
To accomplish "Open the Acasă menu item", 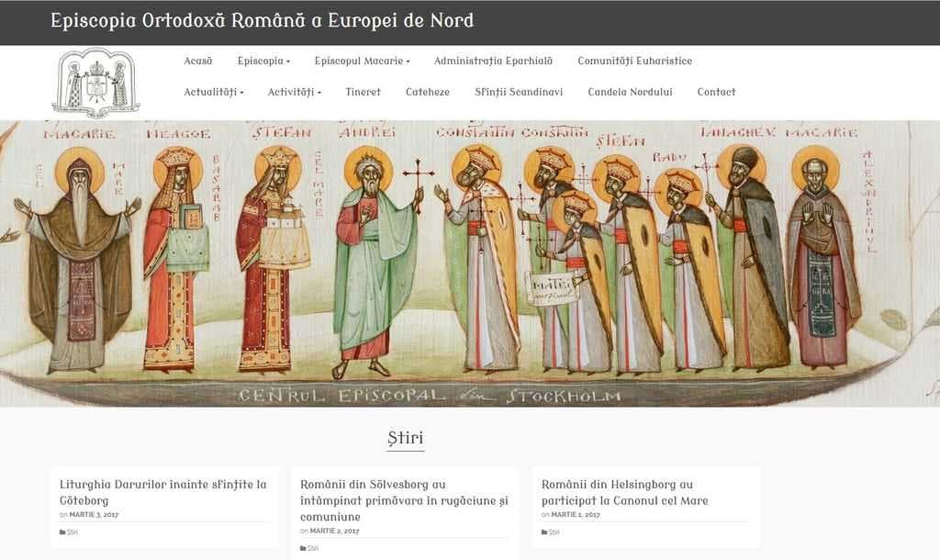I will (198, 61).
